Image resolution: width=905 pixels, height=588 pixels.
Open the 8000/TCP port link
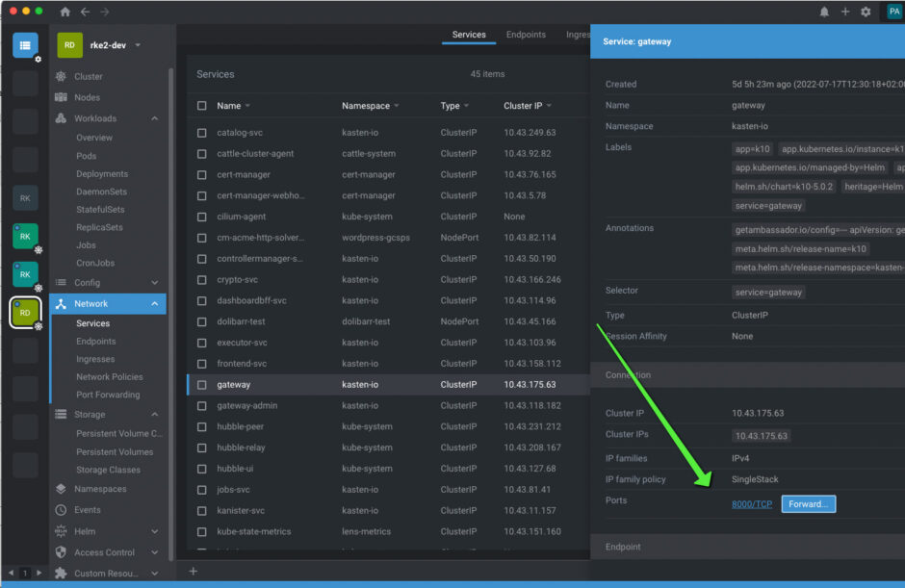(752, 504)
